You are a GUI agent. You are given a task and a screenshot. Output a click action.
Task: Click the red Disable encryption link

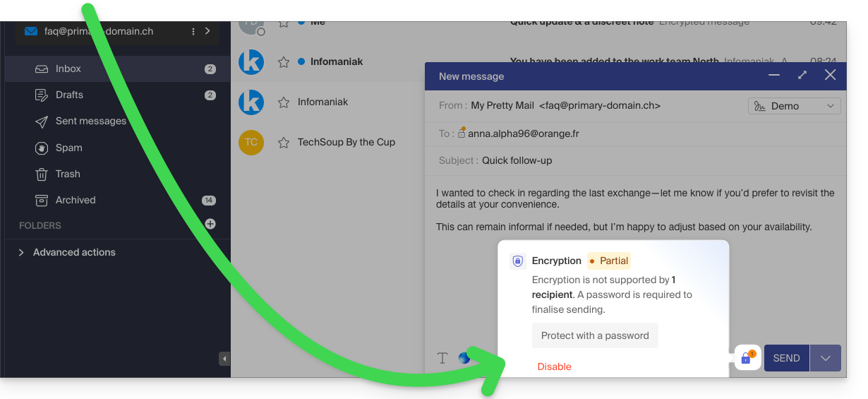click(555, 367)
